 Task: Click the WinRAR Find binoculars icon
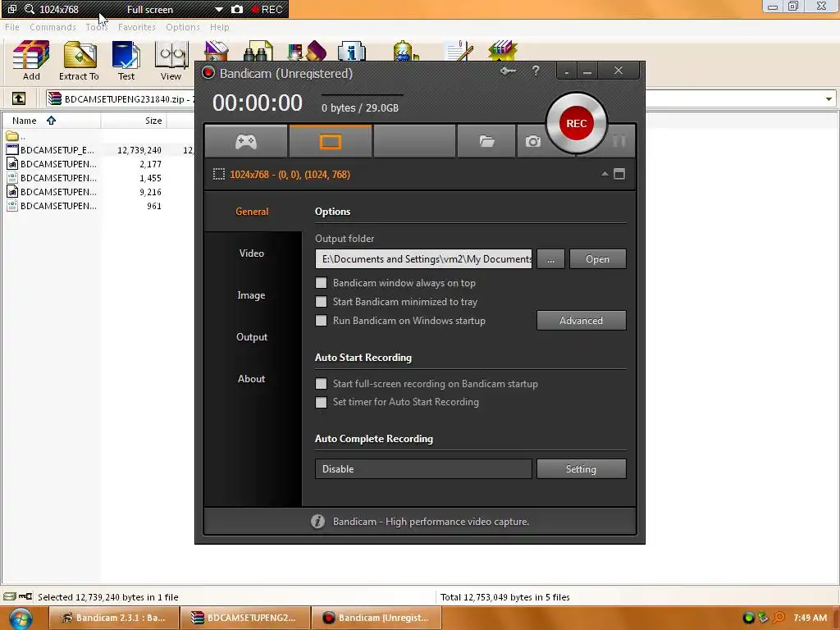coord(258,50)
